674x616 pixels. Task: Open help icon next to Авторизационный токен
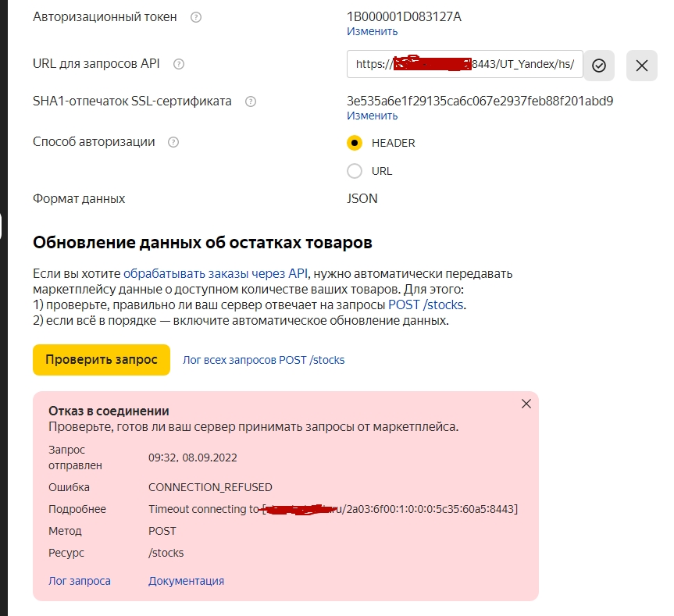click(x=196, y=17)
